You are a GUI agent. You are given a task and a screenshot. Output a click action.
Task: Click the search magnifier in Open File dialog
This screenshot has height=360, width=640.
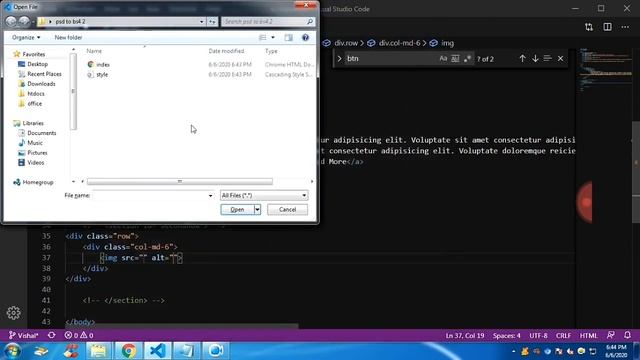click(310, 21)
